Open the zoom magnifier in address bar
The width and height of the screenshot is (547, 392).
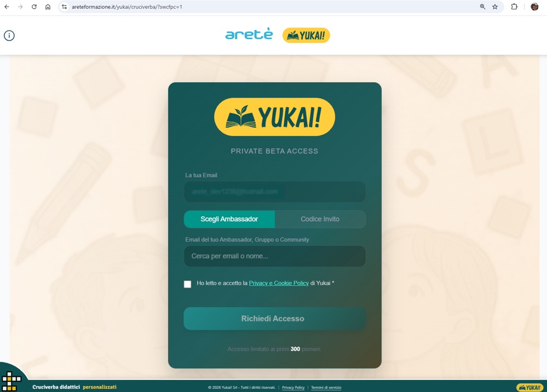tap(482, 7)
